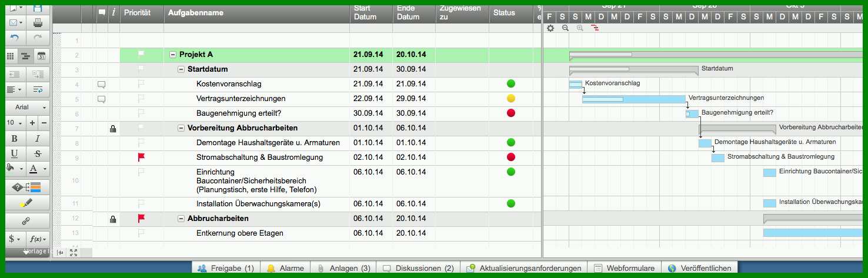Toggle italic formatting
868x278 pixels.
click(x=38, y=139)
